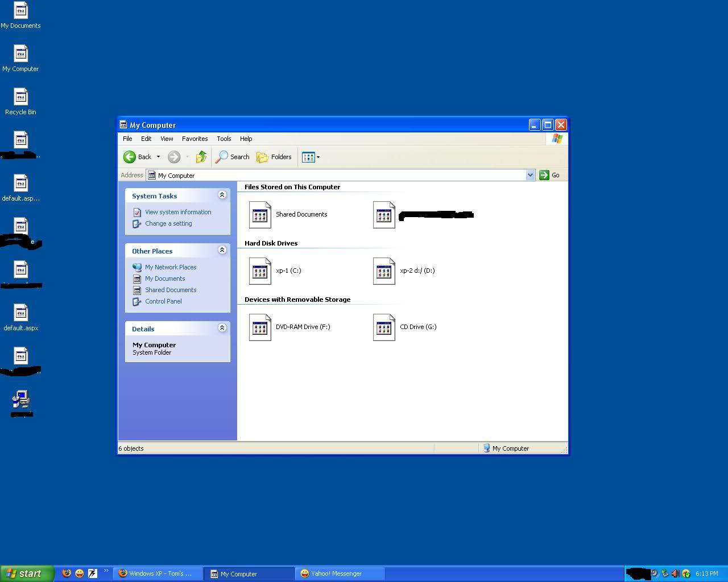Viewport: 728px width, 582px height.
Task: Select the xp-2 d:/ (D:) drive icon
Action: tap(384, 271)
